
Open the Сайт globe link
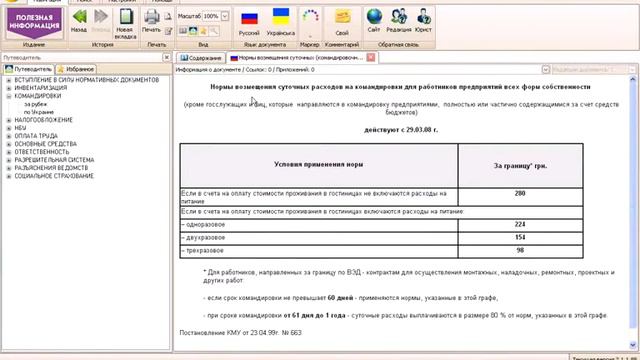coord(374,20)
